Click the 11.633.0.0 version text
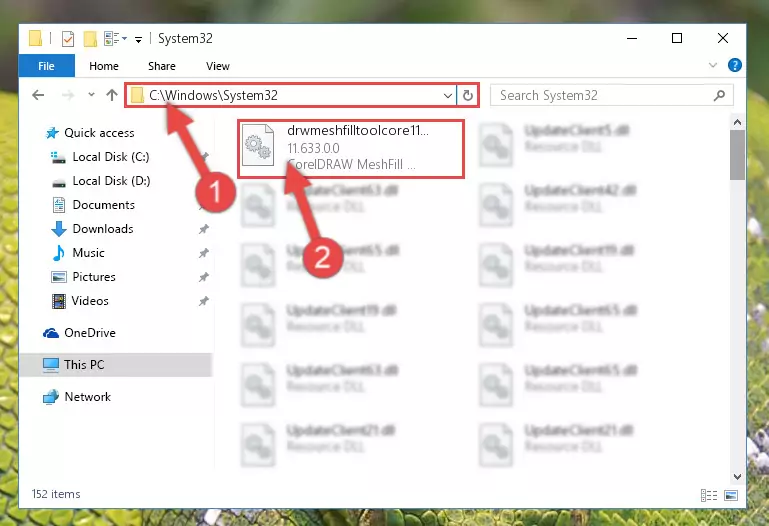769x526 pixels. [313, 148]
